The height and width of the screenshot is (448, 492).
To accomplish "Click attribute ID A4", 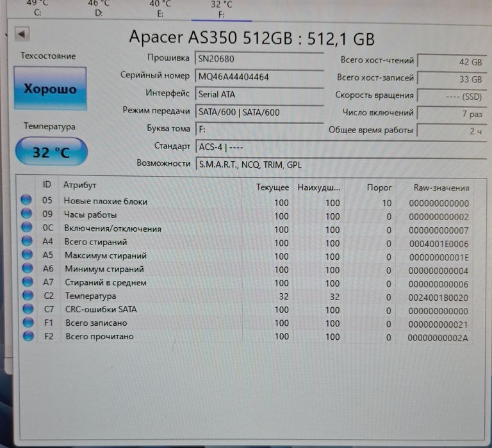I will (x=47, y=241).
